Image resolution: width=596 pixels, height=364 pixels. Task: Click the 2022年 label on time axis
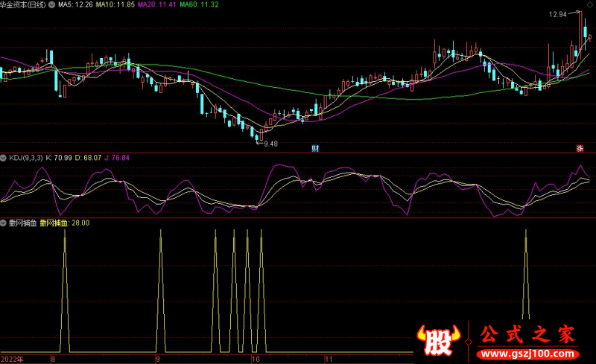point(12,358)
